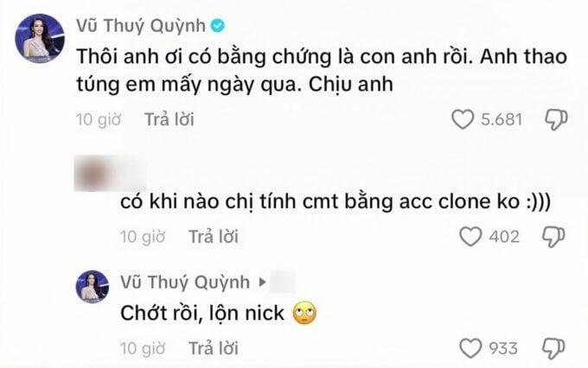This screenshot has height=368, width=588.
Task: Like the acc clone comment with 402 likes
Action: (470, 237)
